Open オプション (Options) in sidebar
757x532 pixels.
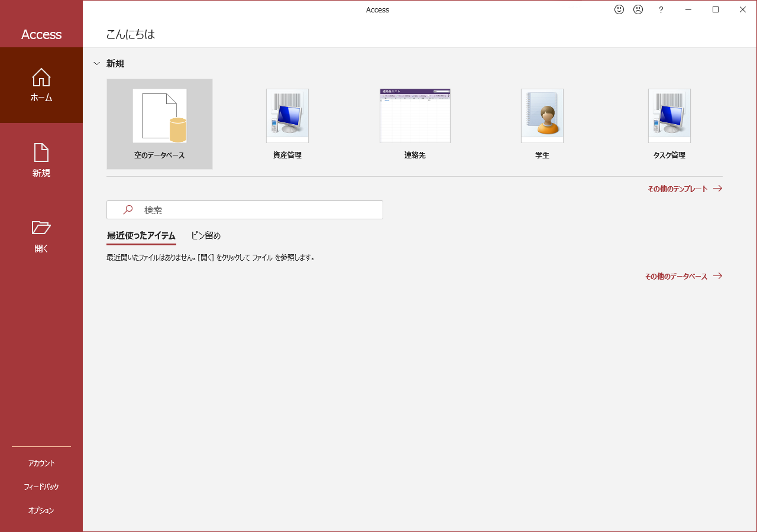click(41, 511)
